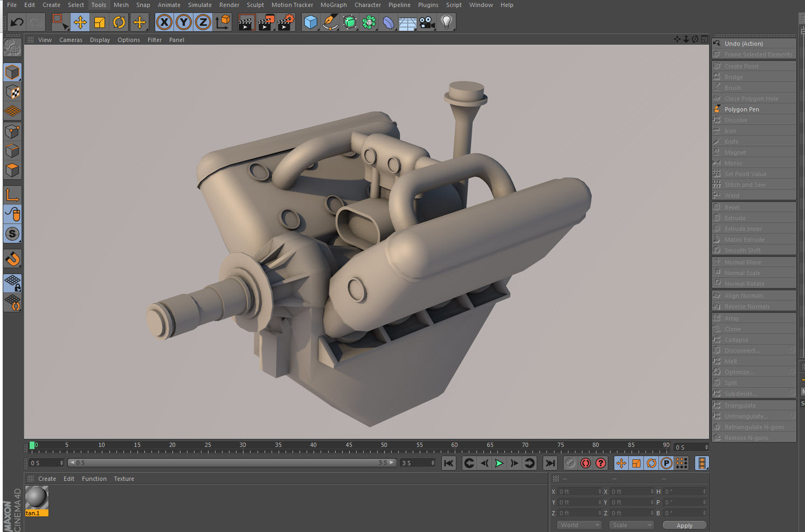Click the H rotation field

(685, 492)
